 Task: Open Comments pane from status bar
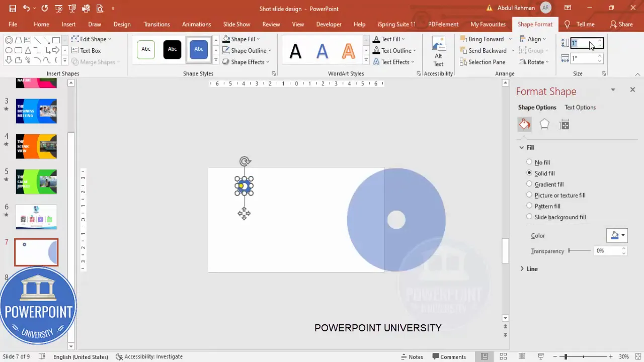coord(449,356)
